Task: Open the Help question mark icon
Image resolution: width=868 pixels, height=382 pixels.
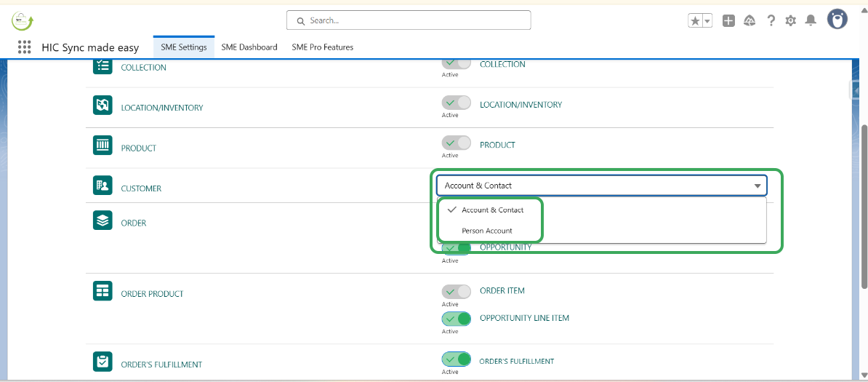Action: [x=771, y=21]
